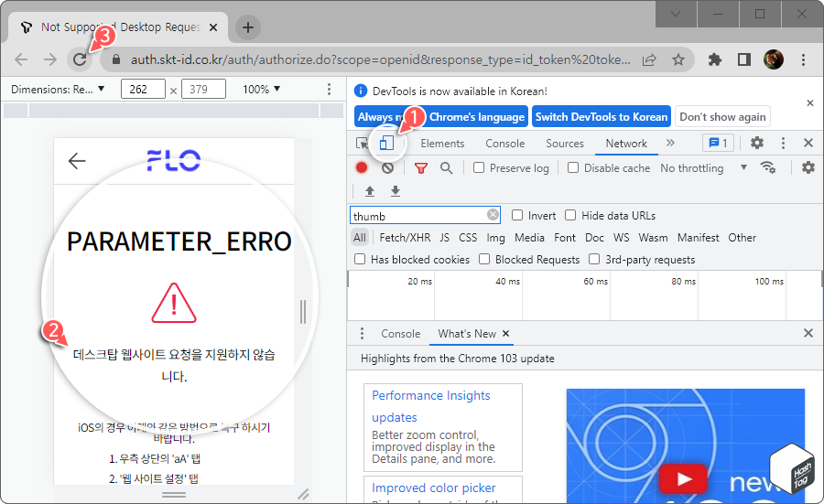Screen dimensions: 824x504
Task: Activate the inspect element picker
Action: point(362,143)
